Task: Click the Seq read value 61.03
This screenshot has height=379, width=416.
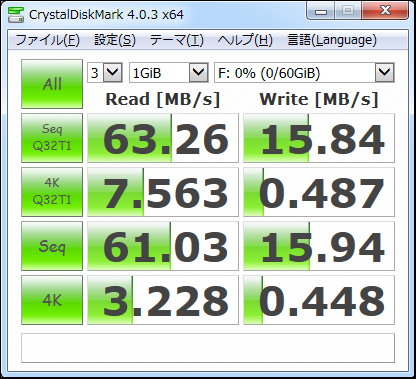Action: coord(163,246)
